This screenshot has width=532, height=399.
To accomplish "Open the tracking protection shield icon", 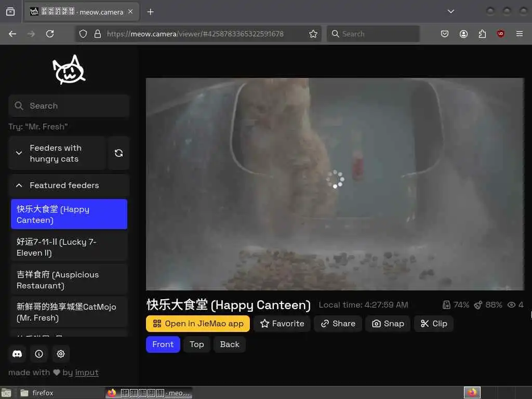I will (x=83, y=34).
